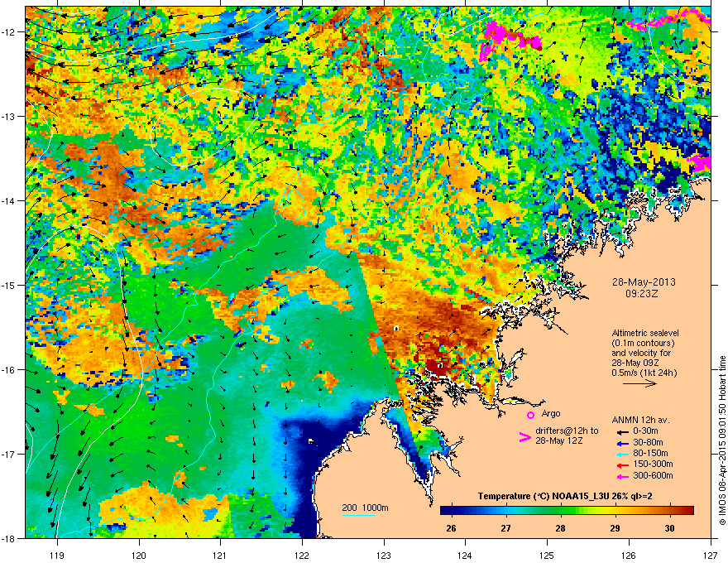Click the colorbar tick label '29'
The image size is (728, 563).
tap(615, 528)
